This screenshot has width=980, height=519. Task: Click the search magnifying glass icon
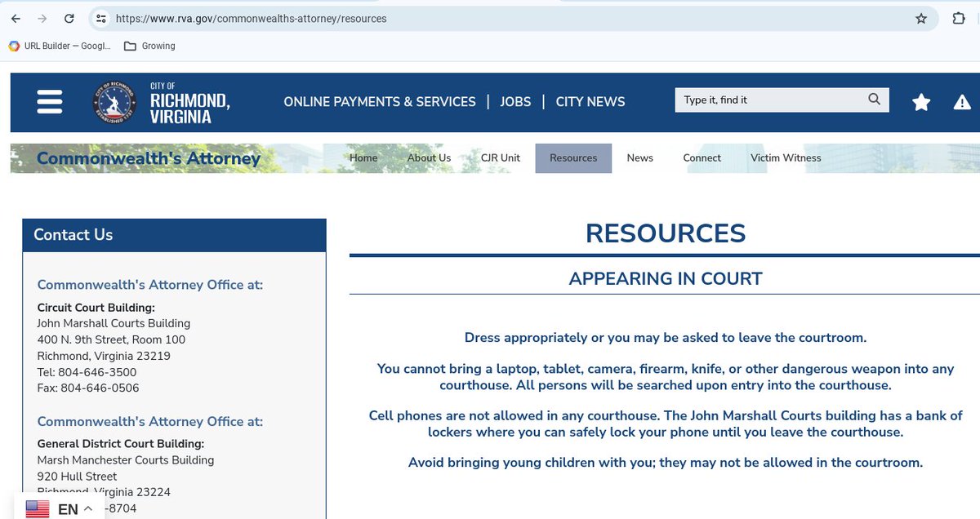(873, 100)
